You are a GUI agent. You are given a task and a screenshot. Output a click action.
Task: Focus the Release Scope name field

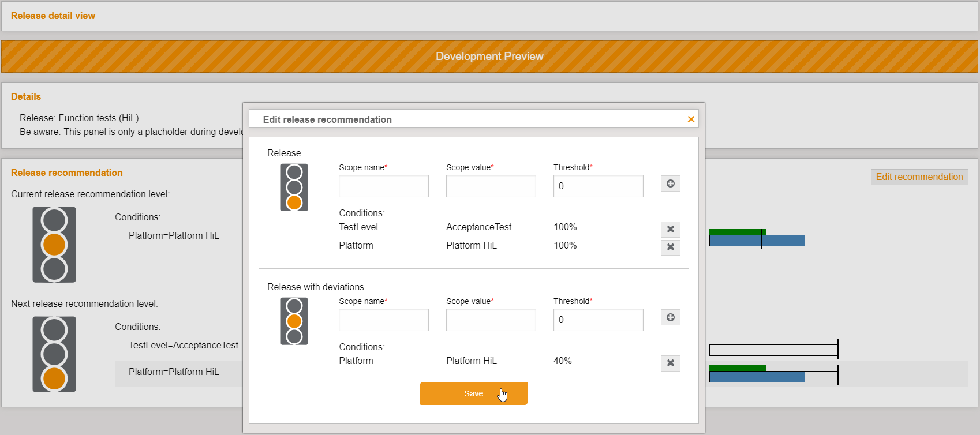[x=383, y=186]
